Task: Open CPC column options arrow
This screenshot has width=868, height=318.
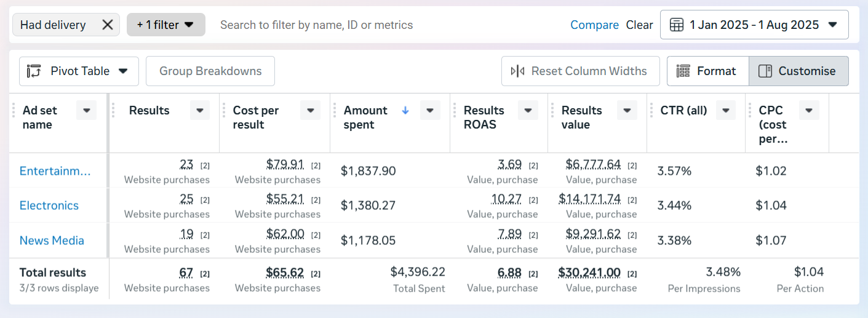Action: point(808,111)
